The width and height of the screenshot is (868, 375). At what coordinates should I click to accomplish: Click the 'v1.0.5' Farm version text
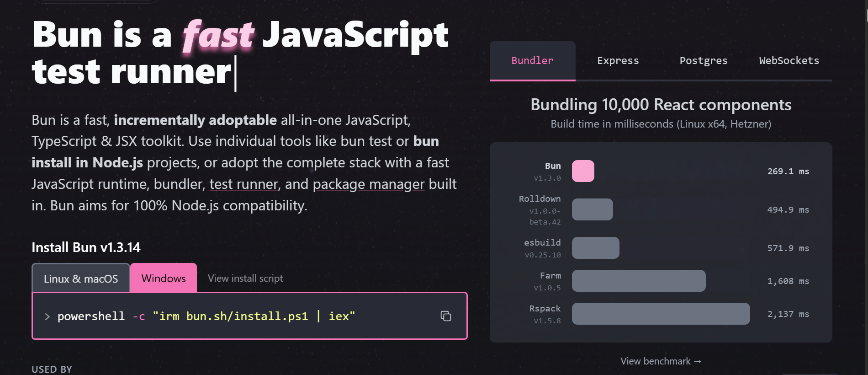point(547,288)
